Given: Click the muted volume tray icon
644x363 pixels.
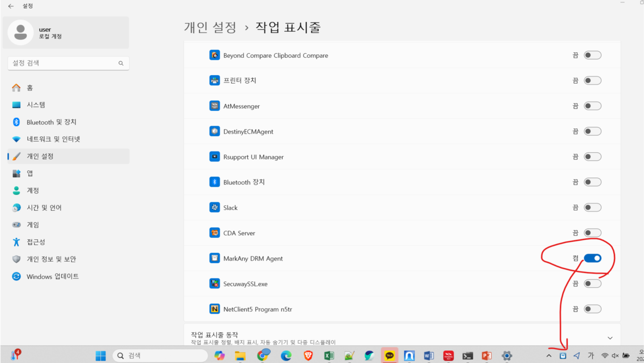Looking at the screenshot, I should 615,356.
